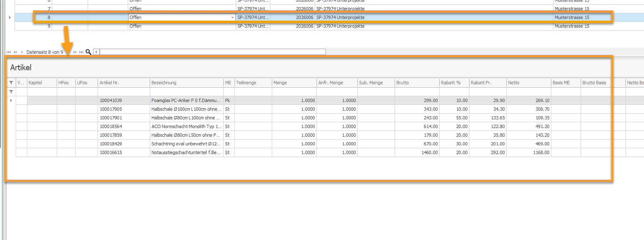The height and width of the screenshot is (240, 644).
Task: Click Netto value 491.20
Action: [x=529, y=126]
